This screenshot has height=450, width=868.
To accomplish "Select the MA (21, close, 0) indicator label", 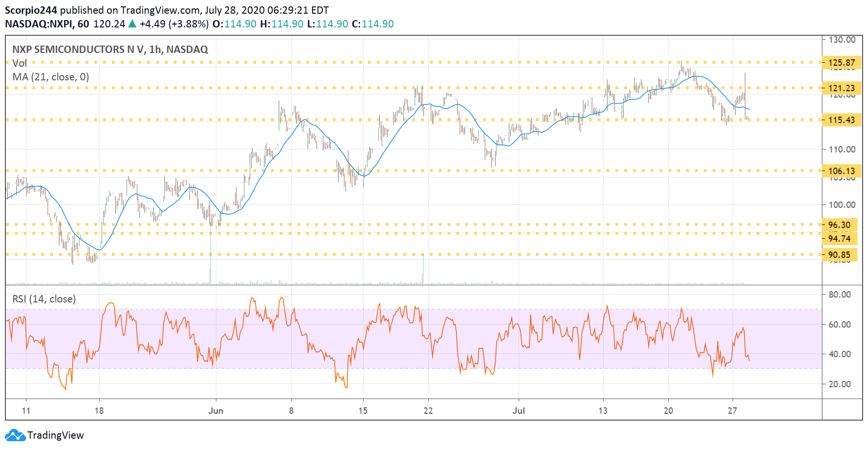I will [51, 76].
